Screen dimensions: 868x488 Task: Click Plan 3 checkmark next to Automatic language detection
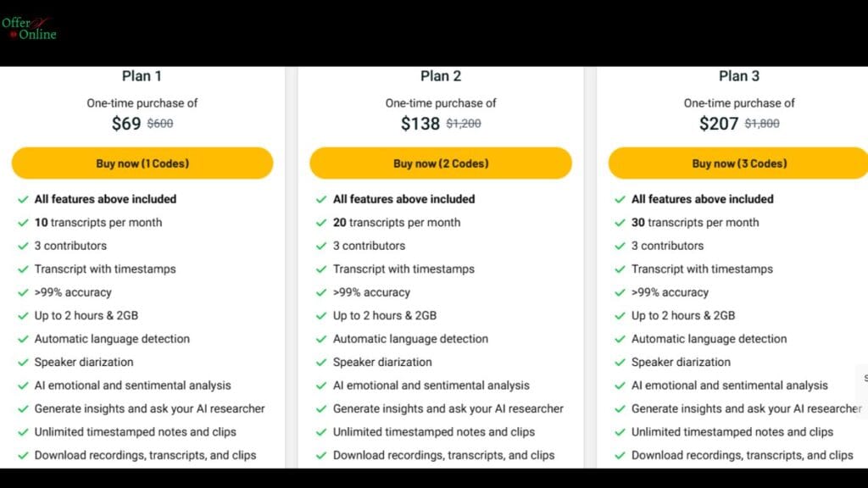point(620,339)
